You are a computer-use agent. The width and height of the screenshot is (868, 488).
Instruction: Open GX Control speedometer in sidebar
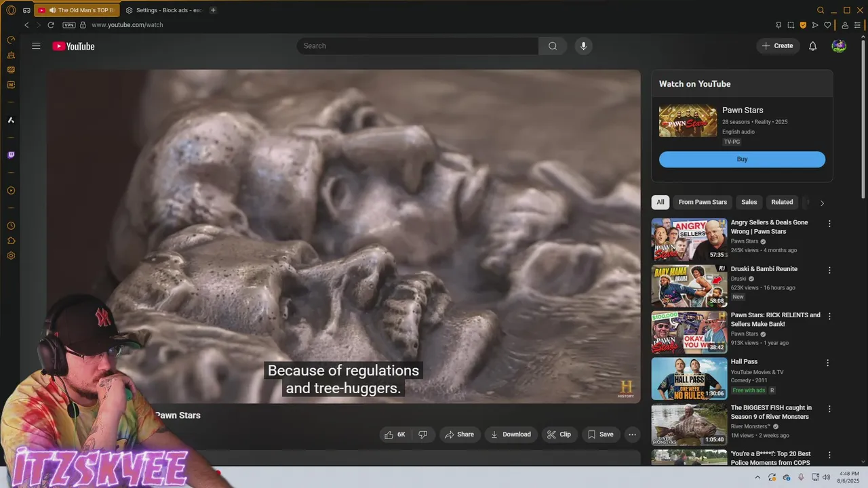11,40
